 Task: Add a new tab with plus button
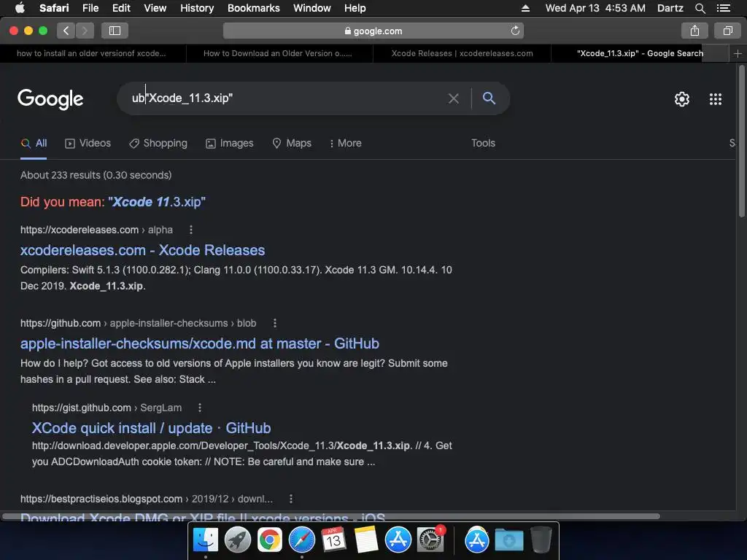tap(738, 54)
